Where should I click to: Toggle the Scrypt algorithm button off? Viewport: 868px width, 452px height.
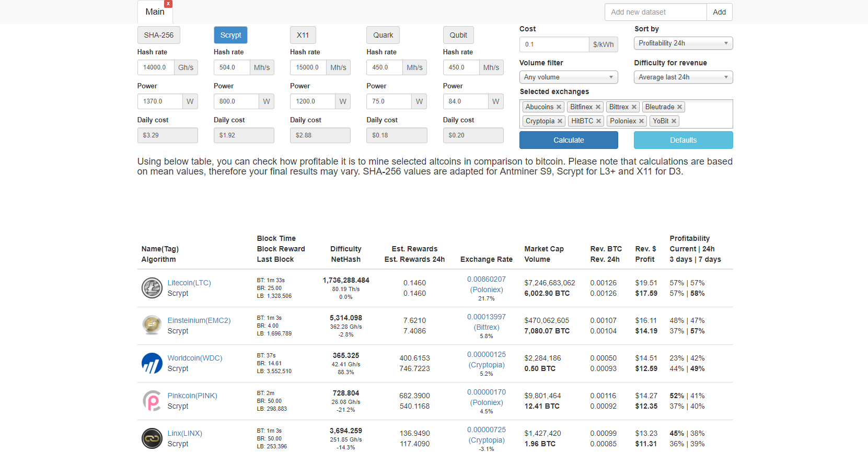[230, 35]
